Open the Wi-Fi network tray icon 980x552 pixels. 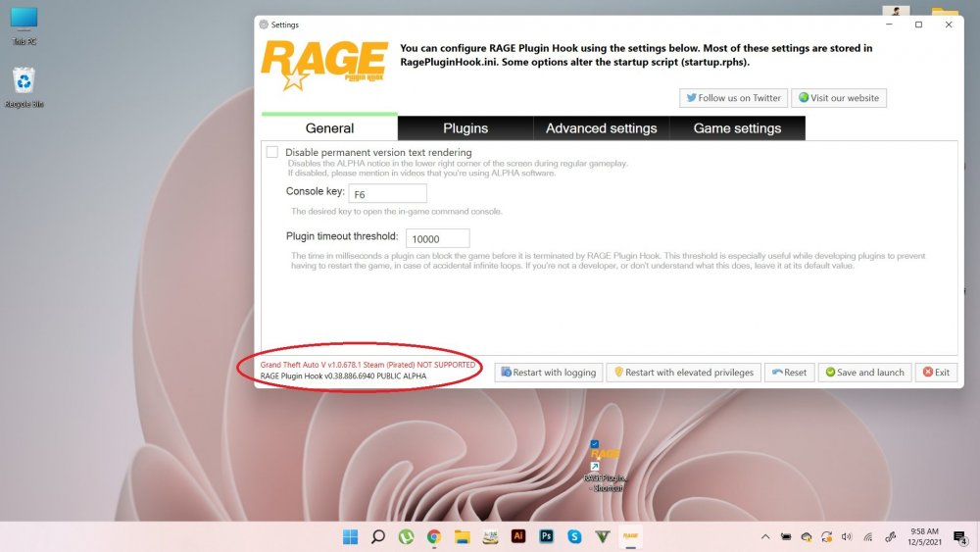868,537
